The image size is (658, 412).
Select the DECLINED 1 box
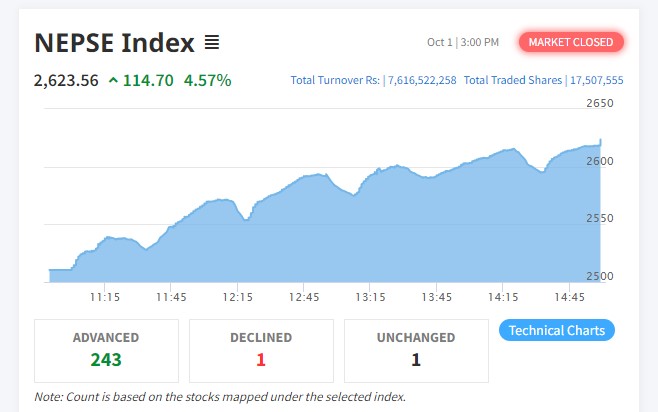(x=261, y=351)
